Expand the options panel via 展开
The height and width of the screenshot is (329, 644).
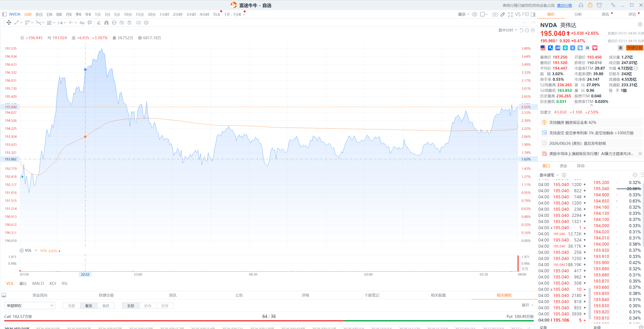point(527,305)
